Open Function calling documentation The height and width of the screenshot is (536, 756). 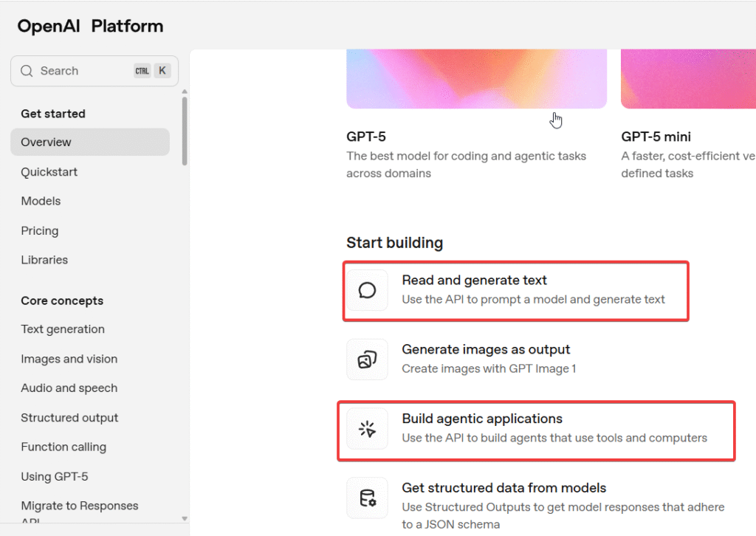coord(63,447)
